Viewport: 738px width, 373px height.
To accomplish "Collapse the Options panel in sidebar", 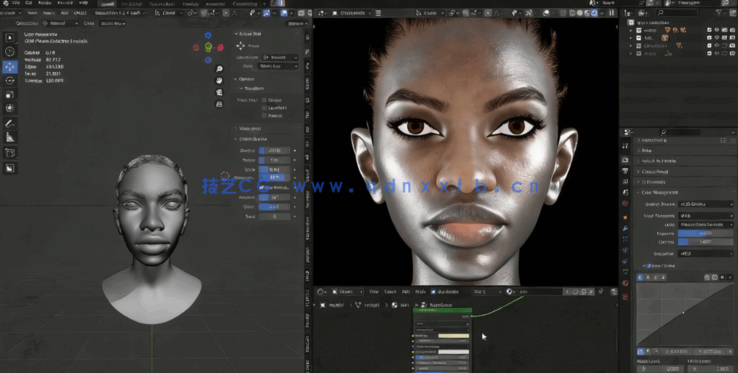I will point(236,79).
